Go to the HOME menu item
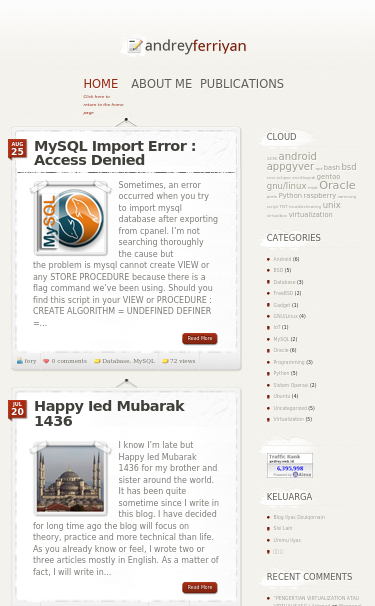The image size is (375, 606). tap(101, 83)
